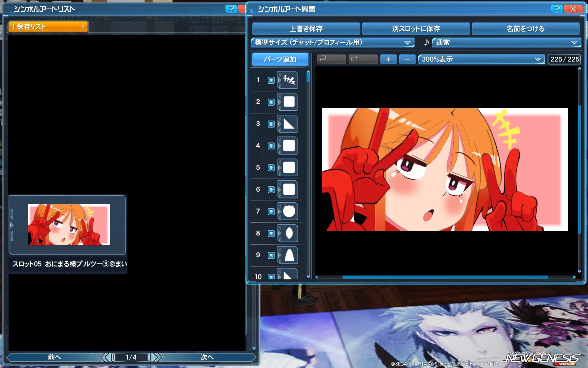Select the layer 2 white square part
Viewport: 588px width, 368px height.
[288, 102]
